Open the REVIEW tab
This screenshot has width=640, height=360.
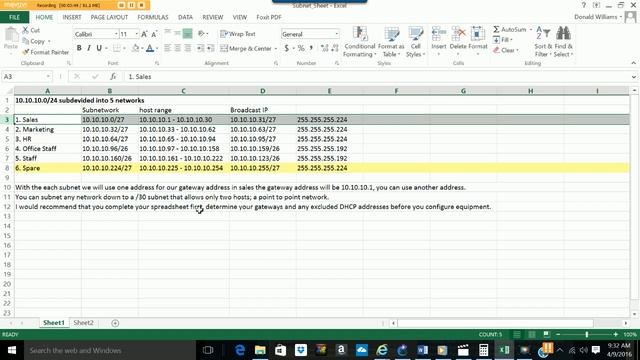(213, 17)
